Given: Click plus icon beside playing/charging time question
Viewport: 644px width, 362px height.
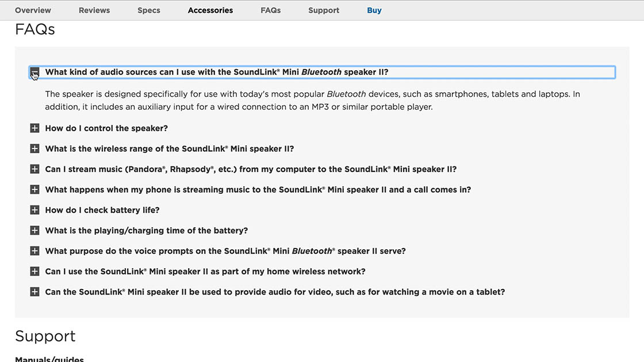Looking at the screenshot, I should point(34,230).
